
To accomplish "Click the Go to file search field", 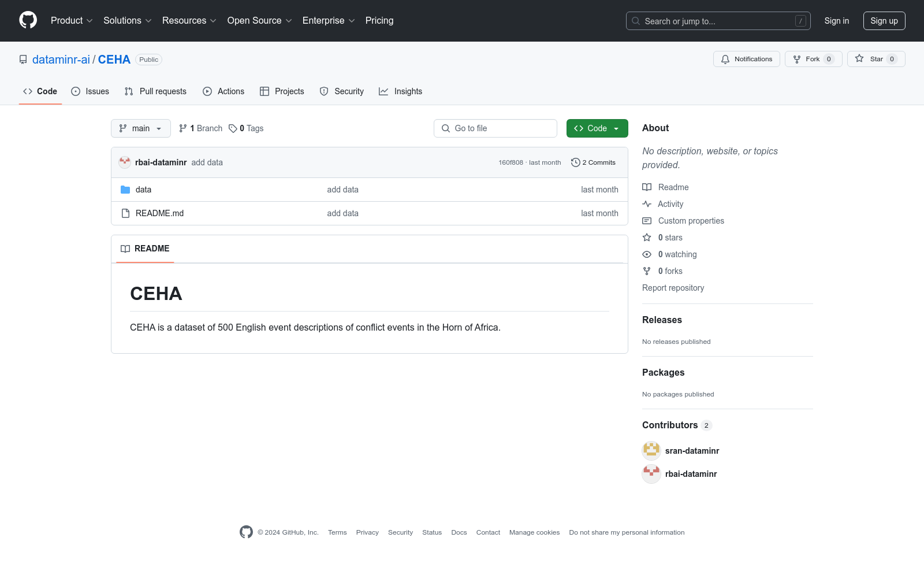I will 495,128.
